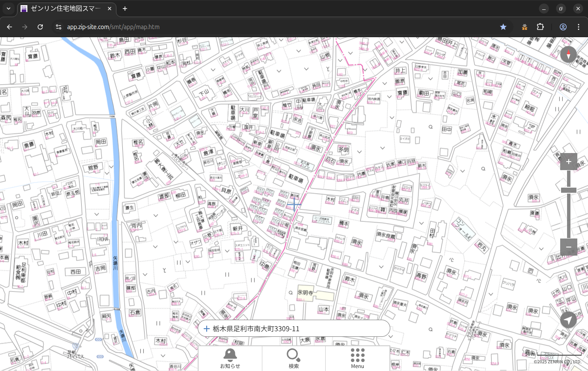Open a new browser tab
The width and height of the screenshot is (588, 371).
point(125,9)
